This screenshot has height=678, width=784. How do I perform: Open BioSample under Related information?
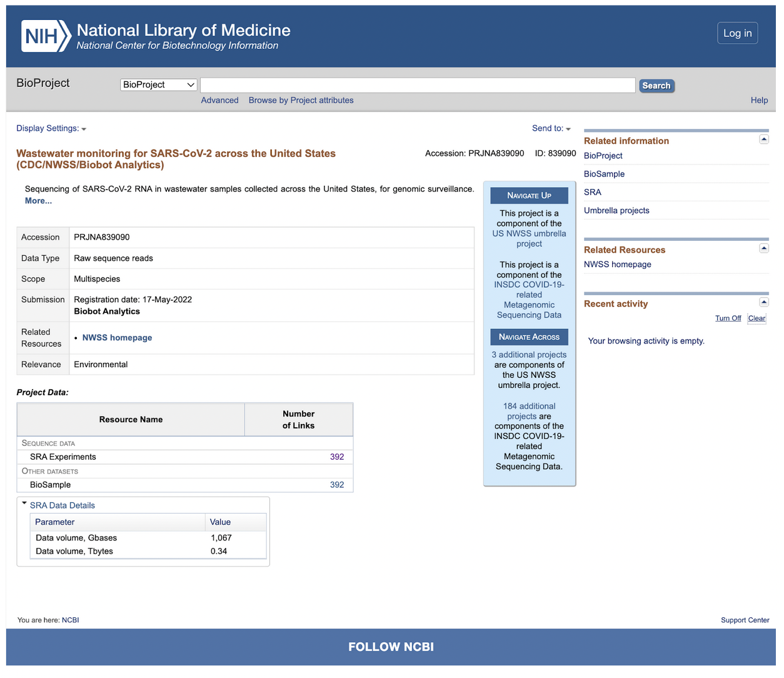click(604, 174)
